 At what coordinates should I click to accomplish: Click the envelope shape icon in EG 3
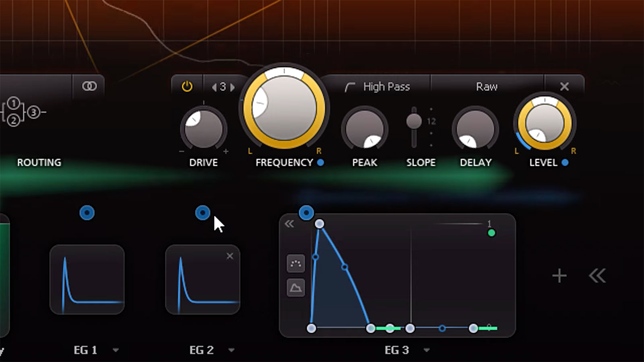click(296, 288)
